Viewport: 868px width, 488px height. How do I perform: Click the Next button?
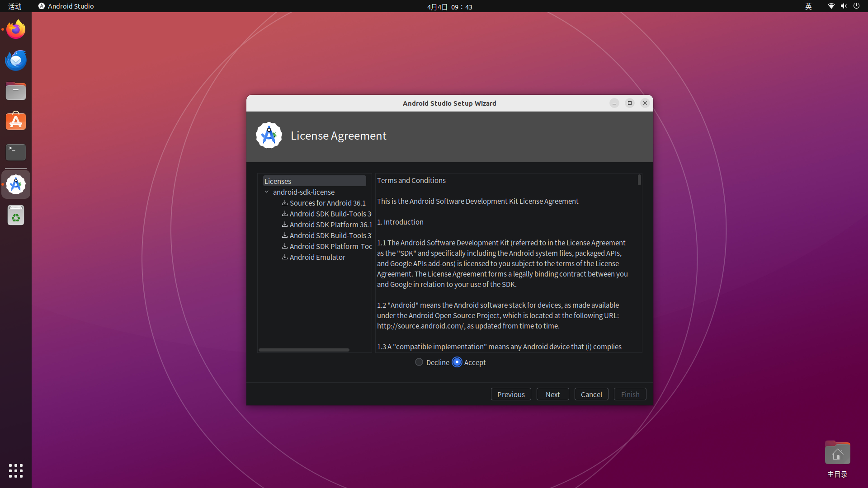552,394
